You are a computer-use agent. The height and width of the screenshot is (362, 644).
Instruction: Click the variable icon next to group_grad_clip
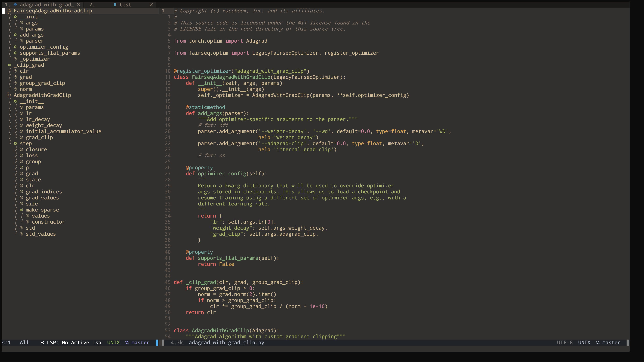[x=15, y=83]
